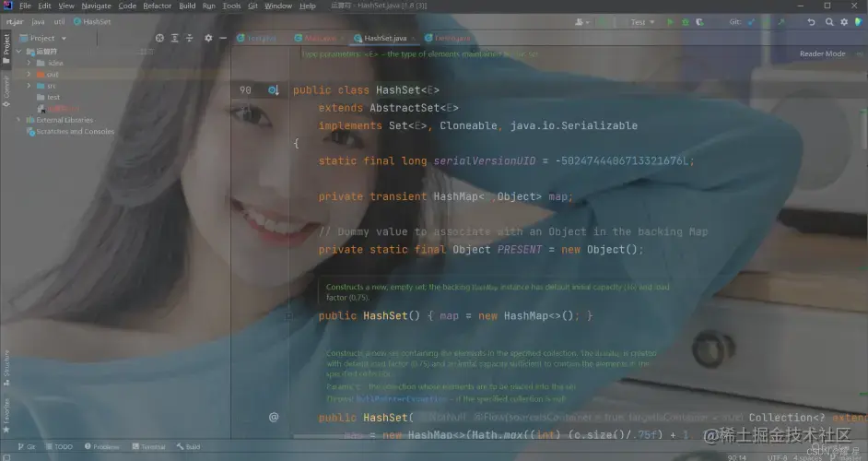
Task: Click the UTF-8 encoding indicator
Action: tap(777, 457)
